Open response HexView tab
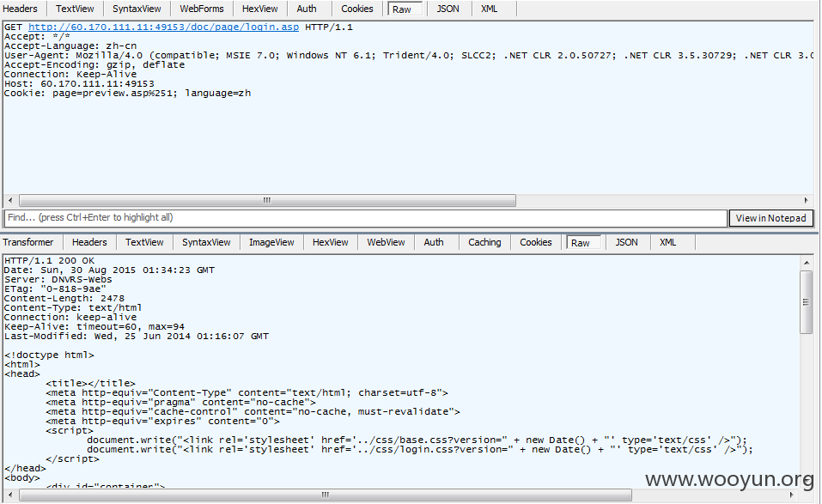 331,242
